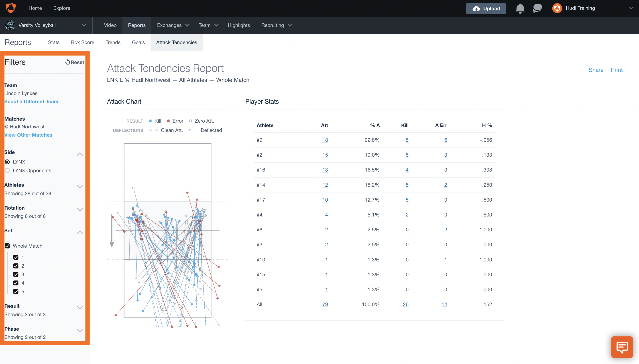Select the LYNX side radio button
Screen dimensions: 639x364
(x=7, y=162)
